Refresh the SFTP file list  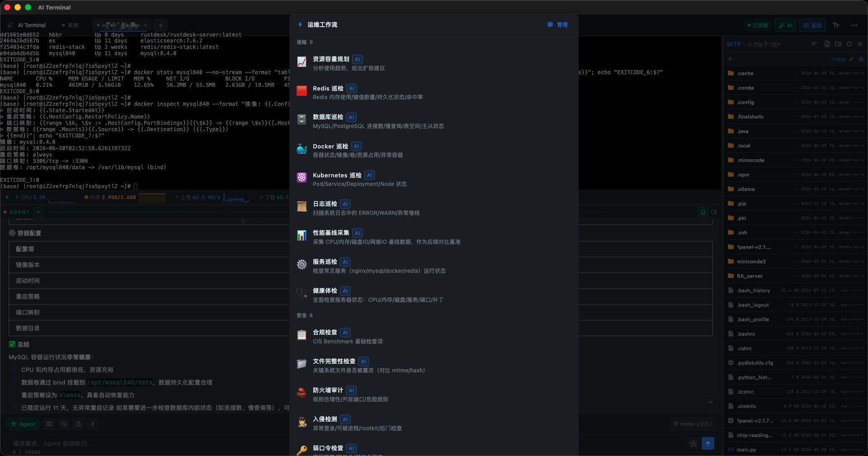click(x=849, y=44)
